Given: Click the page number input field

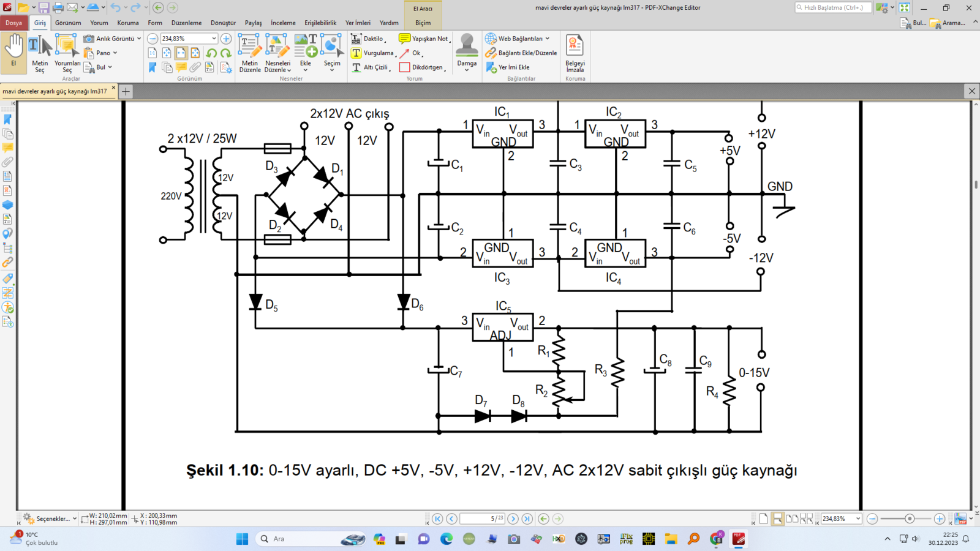Looking at the screenshot, I should tap(482, 519).
